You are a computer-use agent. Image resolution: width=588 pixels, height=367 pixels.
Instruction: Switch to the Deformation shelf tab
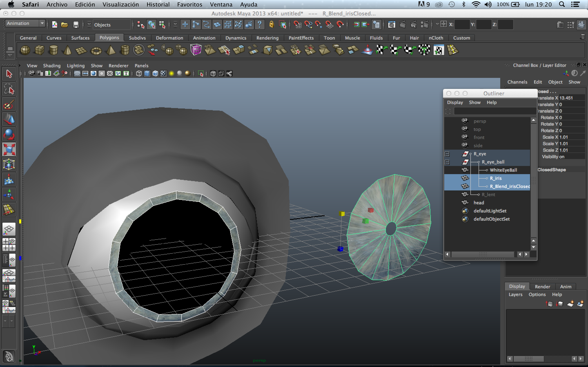click(x=169, y=38)
